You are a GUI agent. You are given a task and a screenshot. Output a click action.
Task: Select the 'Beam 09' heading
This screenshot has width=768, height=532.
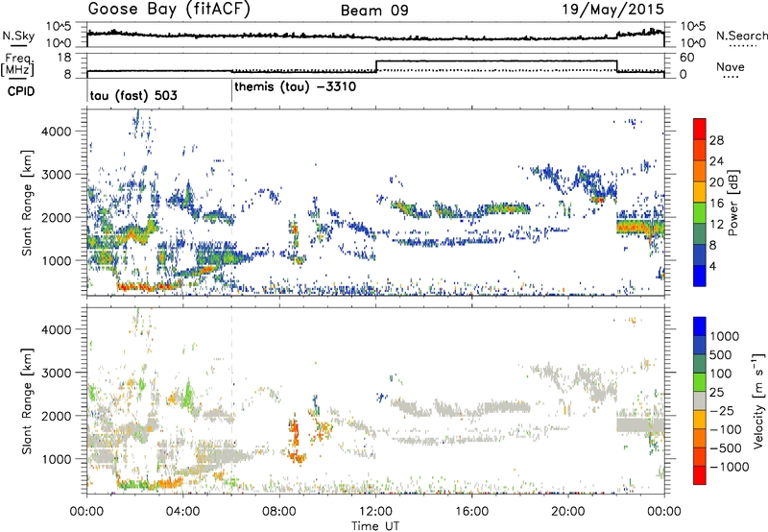tap(374, 11)
